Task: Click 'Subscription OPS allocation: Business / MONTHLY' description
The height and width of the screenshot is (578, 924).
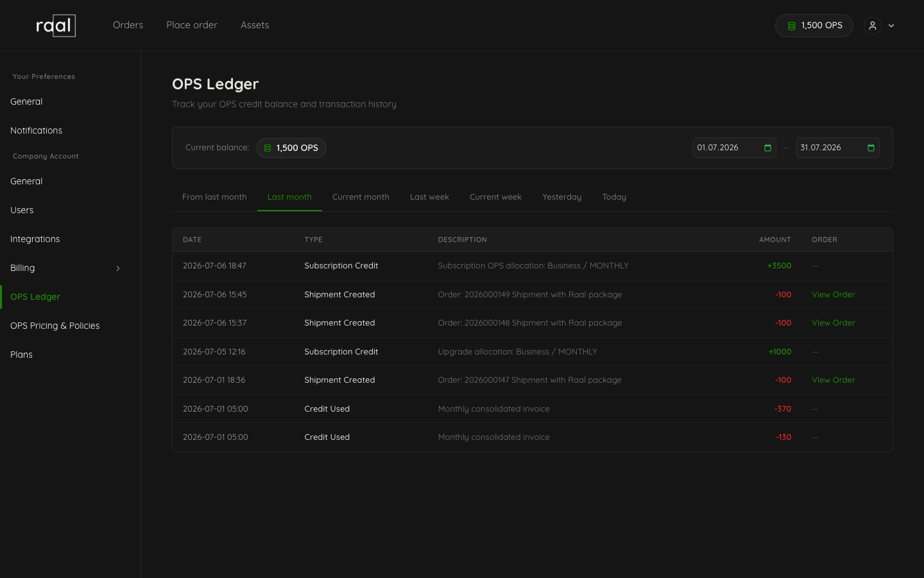Action: tap(533, 266)
